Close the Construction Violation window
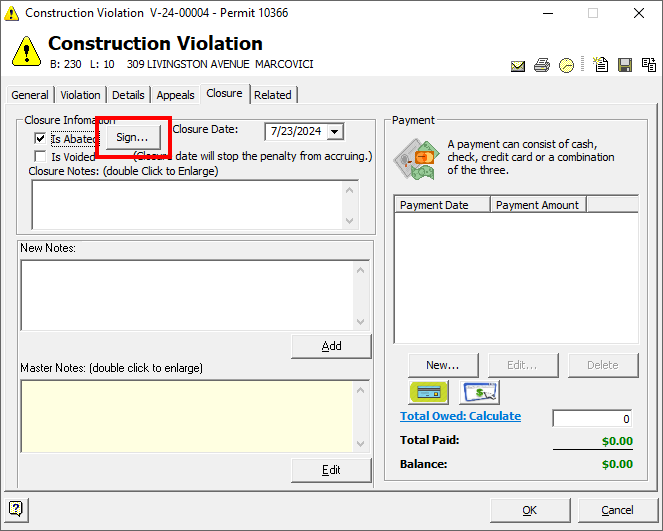Viewport: 663px width, 531px height. coord(639,13)
